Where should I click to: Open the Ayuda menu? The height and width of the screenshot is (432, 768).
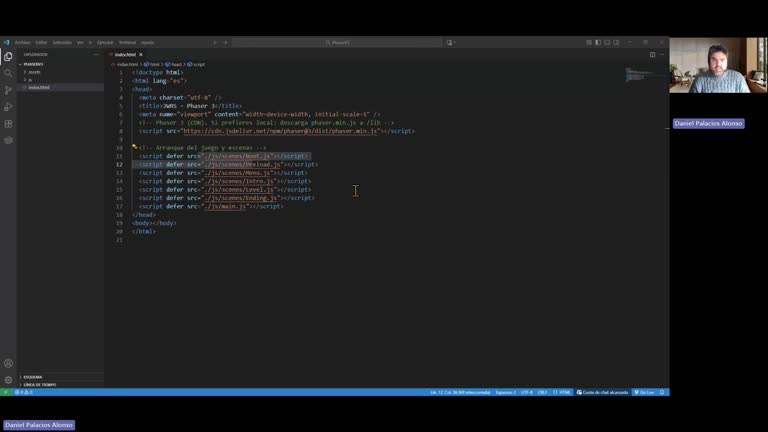point(147,43)
